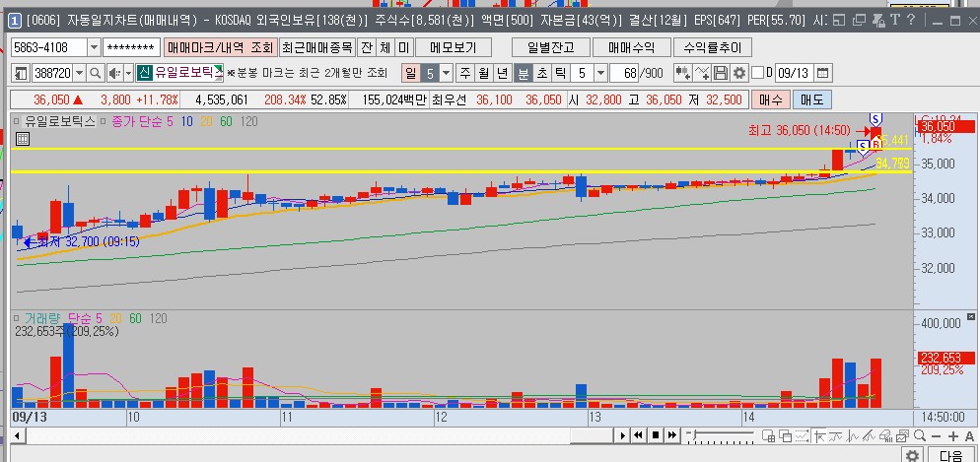Click the minus zoom-out icon in bottom toolbar
Screen dimensions: 980x462
point(937,436)
